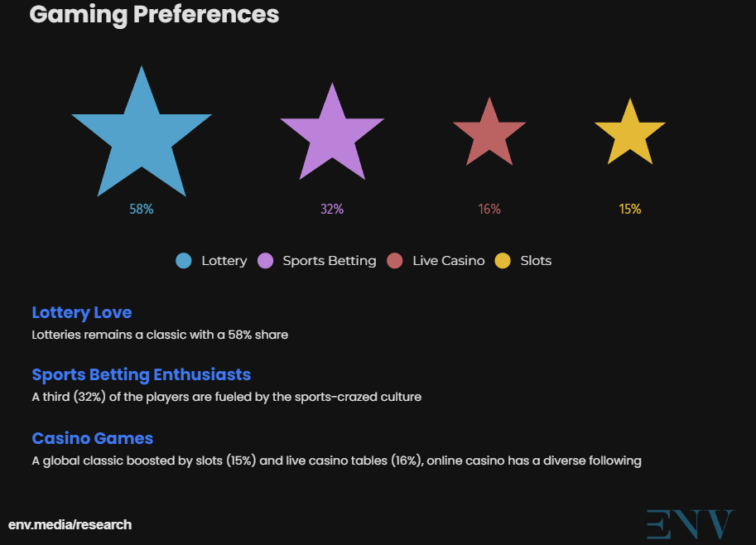Toggle the Live Casino legend dot
Viewport: 756px width, 545px height.
point(395,261)
